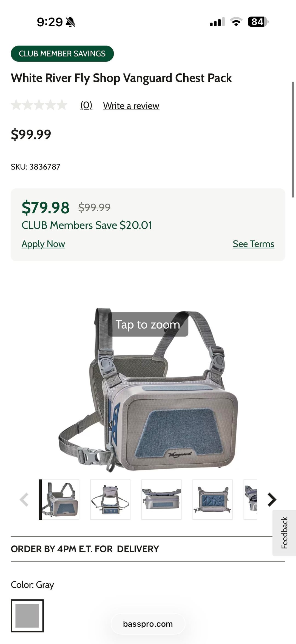The width and height of the screenshot is (296, 644).
Task: Open the Feedback side tab
Action: pos(284,533)
